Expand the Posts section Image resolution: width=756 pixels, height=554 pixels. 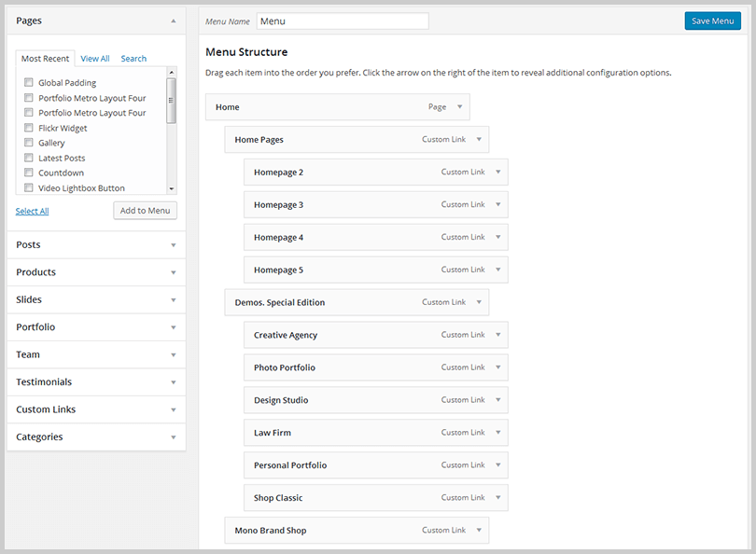coord(173,245)
